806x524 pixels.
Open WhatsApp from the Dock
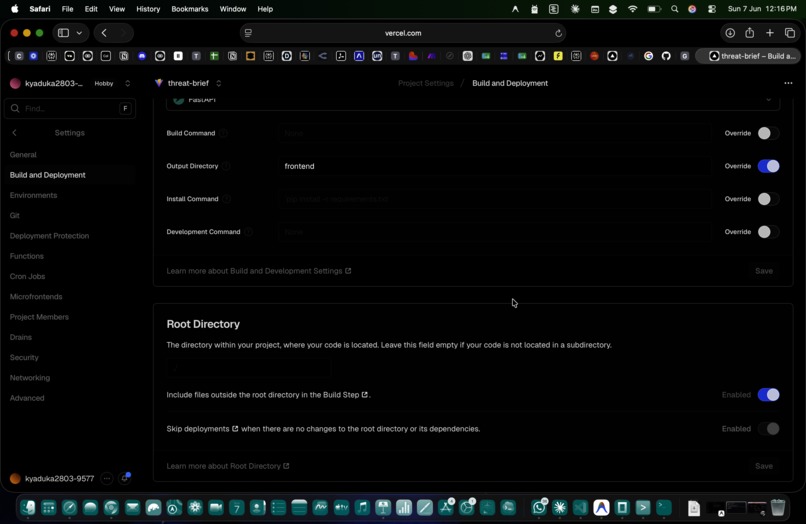point(539,508)
